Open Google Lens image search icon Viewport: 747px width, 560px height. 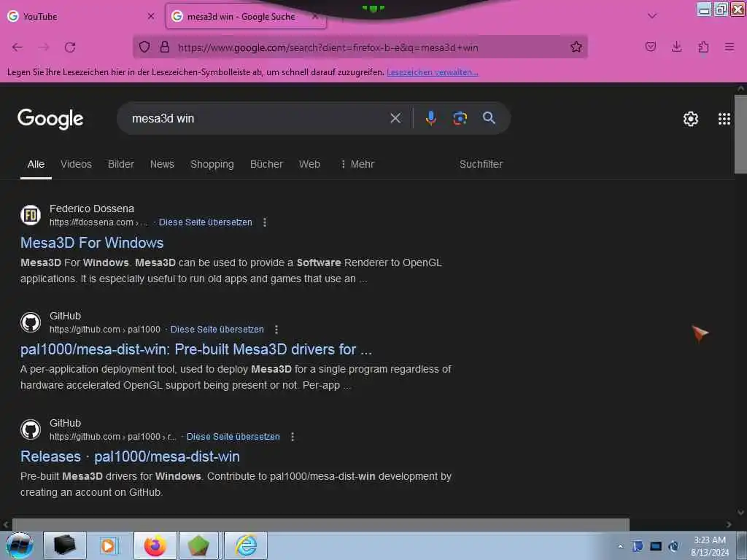460,118
